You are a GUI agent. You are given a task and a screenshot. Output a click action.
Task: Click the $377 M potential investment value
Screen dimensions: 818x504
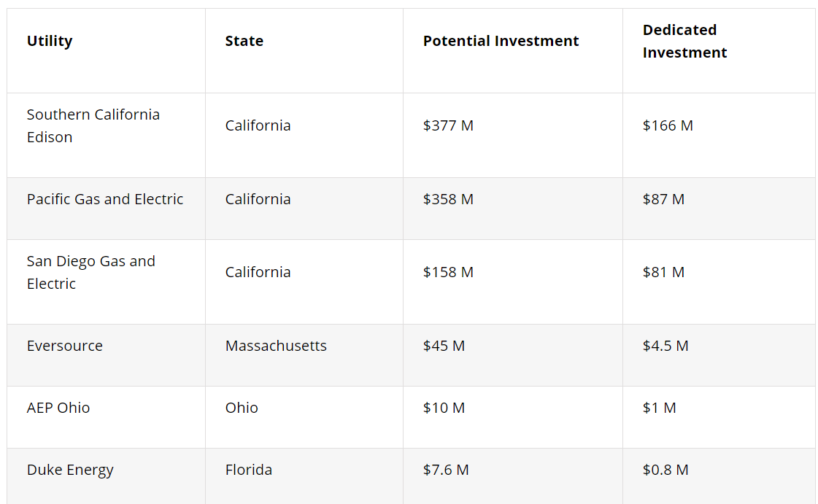[448, 125]
